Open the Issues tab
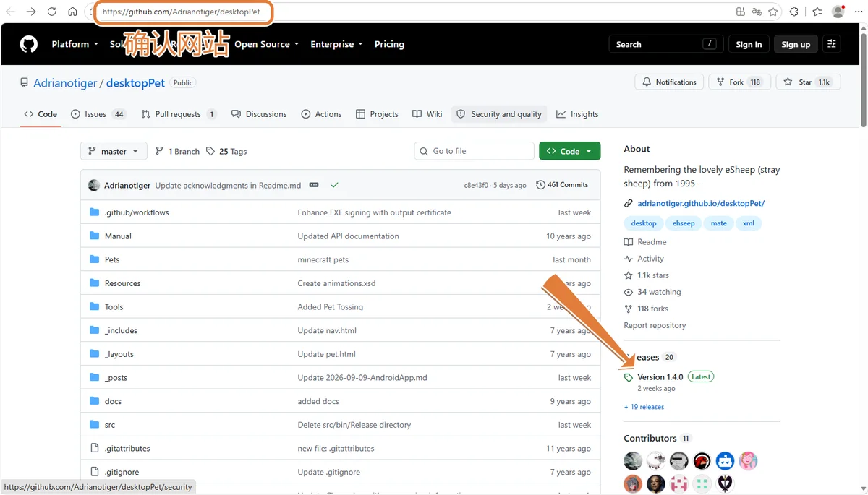 [98, 114]
